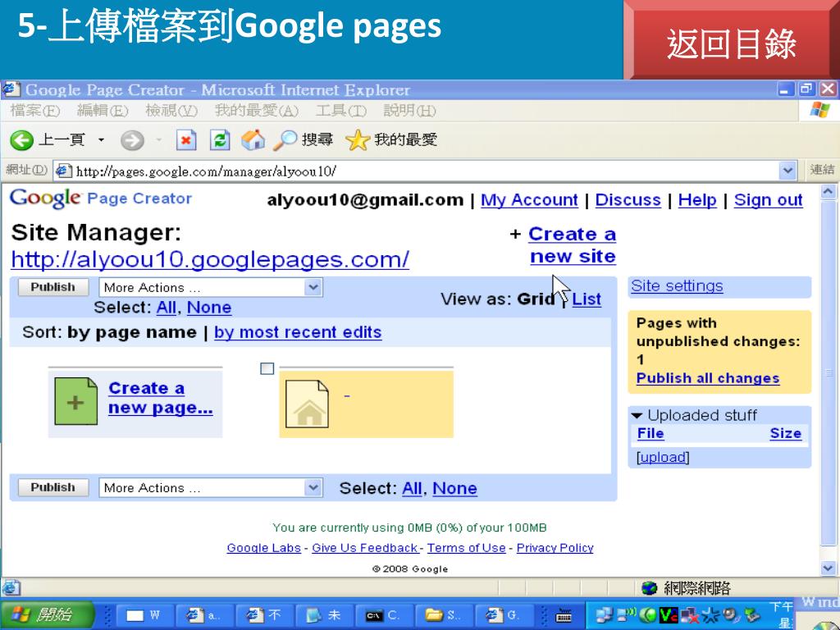Switch to the folder 'S..' taskbar item
Viewport: 840px width, 630px height.
(x=443, y=615)
